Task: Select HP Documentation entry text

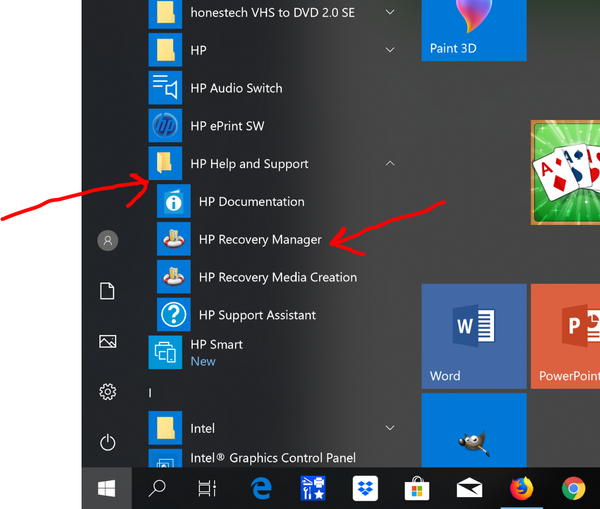Action: [252, 202]
